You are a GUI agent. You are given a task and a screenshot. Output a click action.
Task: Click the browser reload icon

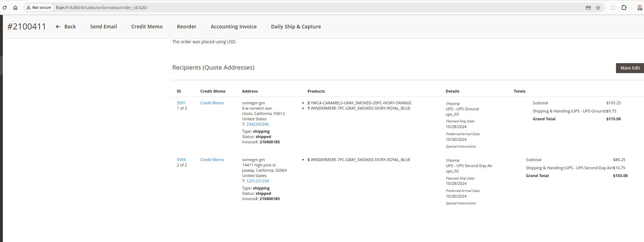[5, 7]
